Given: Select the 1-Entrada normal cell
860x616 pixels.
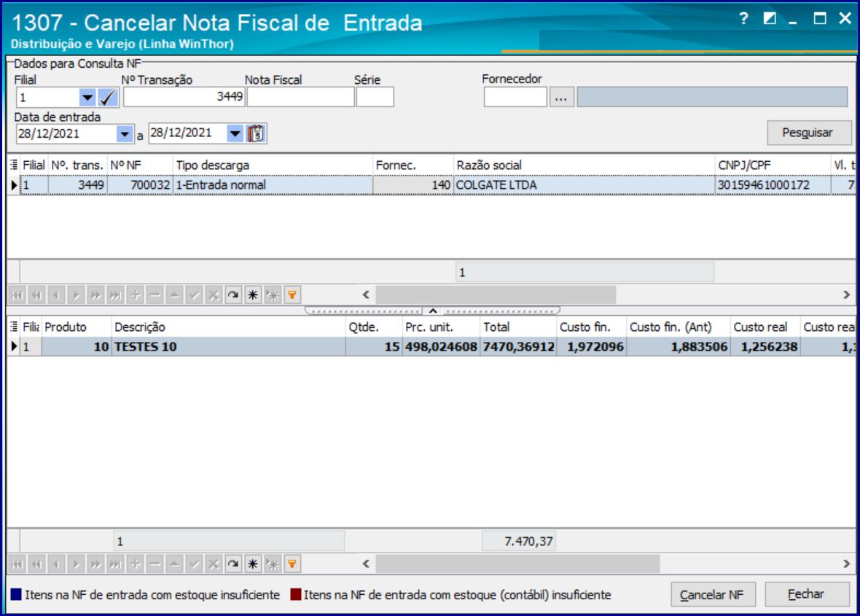Looking at the screenshot, I should pos(273,185).
